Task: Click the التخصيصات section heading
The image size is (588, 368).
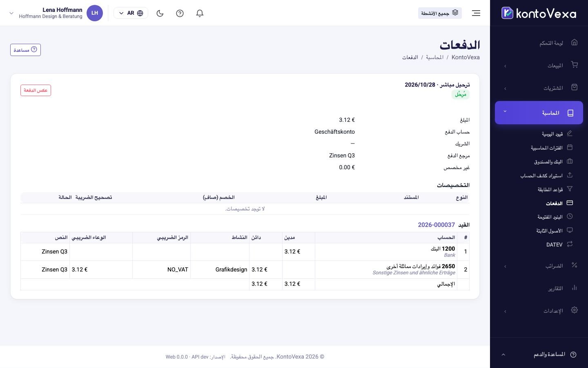Action: [x=453, y=185]
